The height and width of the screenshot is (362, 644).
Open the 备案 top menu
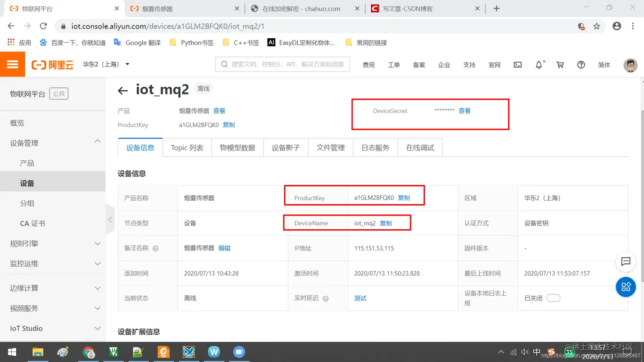point(419,65)
